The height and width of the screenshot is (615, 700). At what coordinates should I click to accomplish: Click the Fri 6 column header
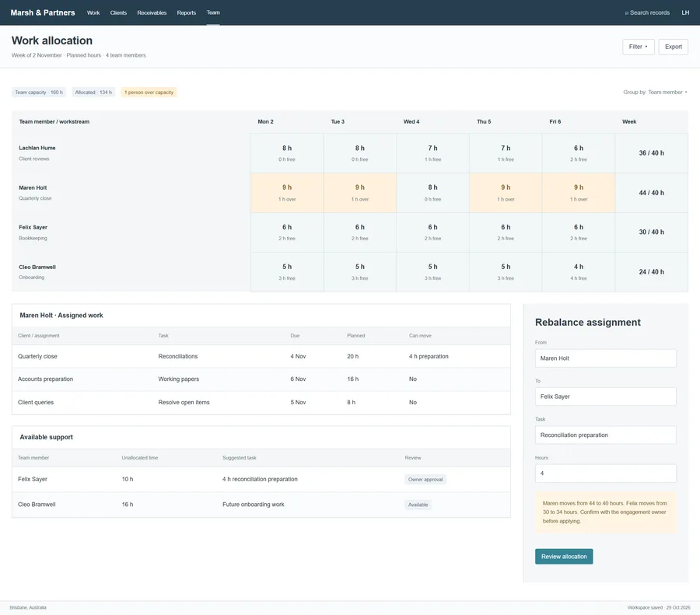tap(555, 121)
